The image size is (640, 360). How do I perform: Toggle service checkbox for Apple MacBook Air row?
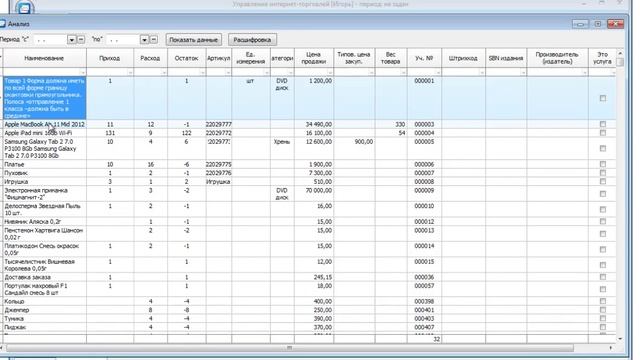click(x=603, y=124)
